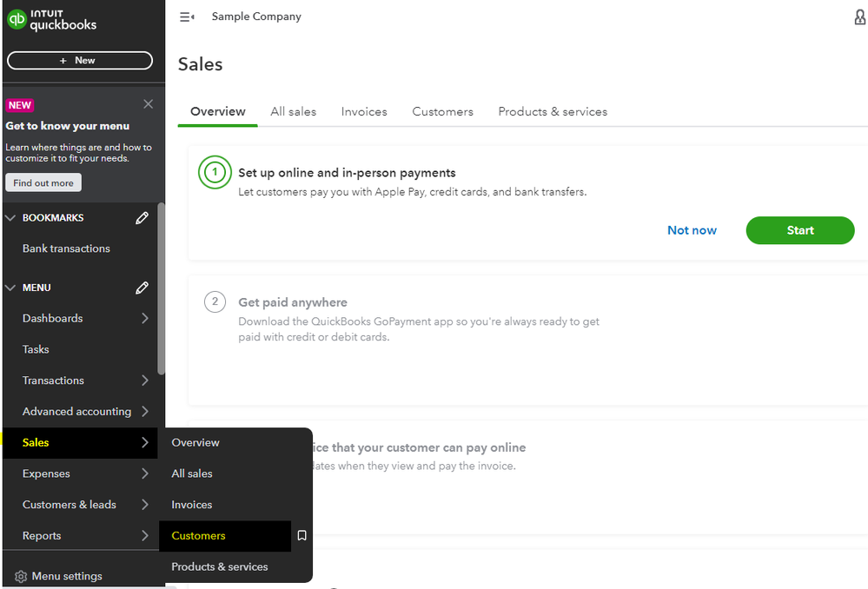Select Customers in the Sales flyout
Viewport: 868px width, 589px height.
225,535
